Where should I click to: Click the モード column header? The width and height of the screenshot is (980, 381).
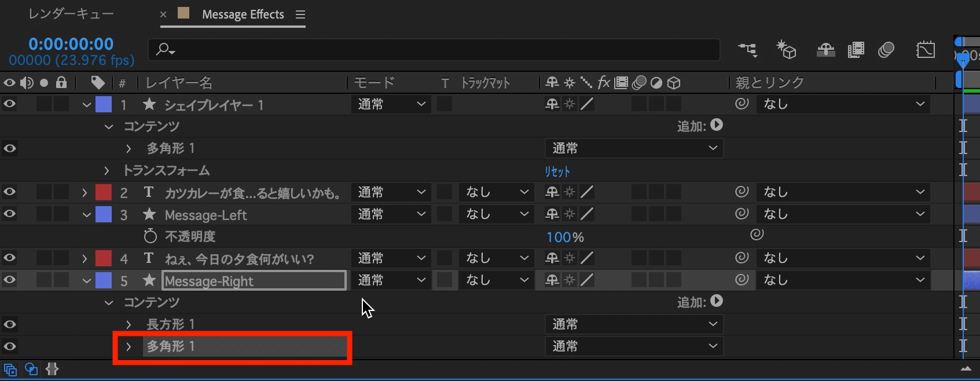tap(375, 83)
